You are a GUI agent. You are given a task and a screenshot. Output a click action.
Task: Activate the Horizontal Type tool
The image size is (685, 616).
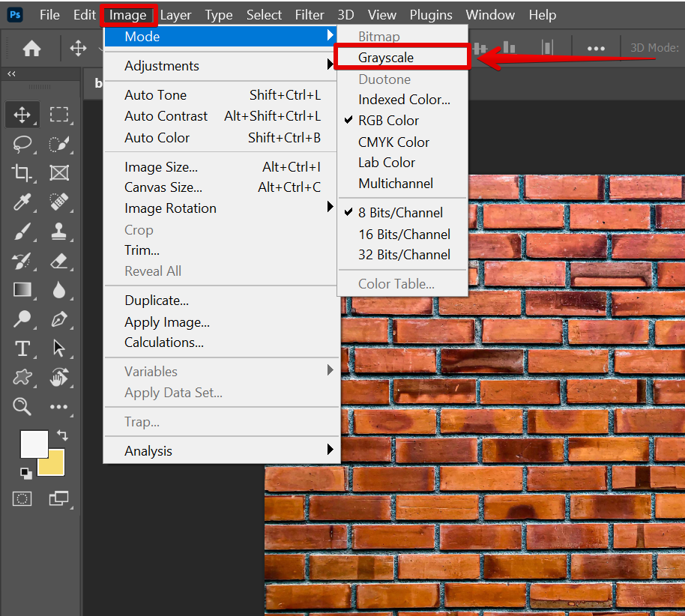(x=22, y=348)
